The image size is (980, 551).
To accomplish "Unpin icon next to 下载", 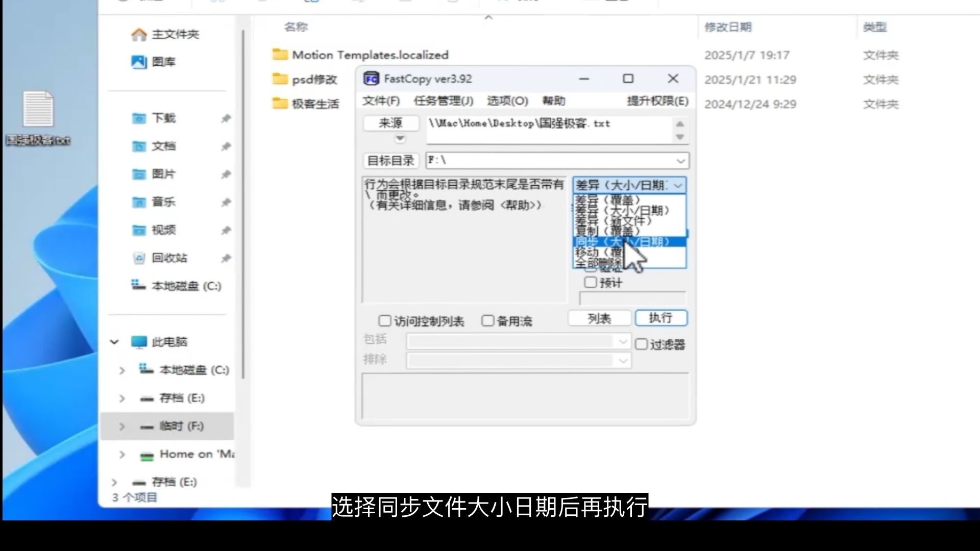I will (226, 119).
